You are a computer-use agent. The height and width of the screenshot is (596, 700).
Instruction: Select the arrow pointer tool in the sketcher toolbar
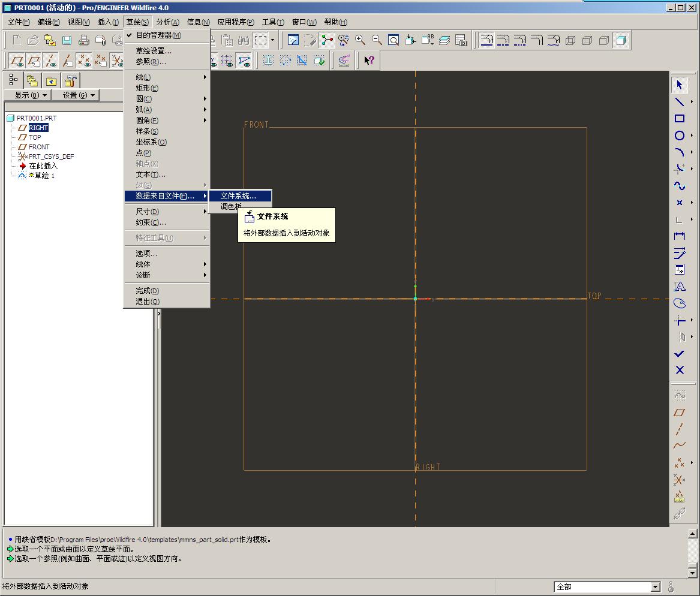(680, 85)
